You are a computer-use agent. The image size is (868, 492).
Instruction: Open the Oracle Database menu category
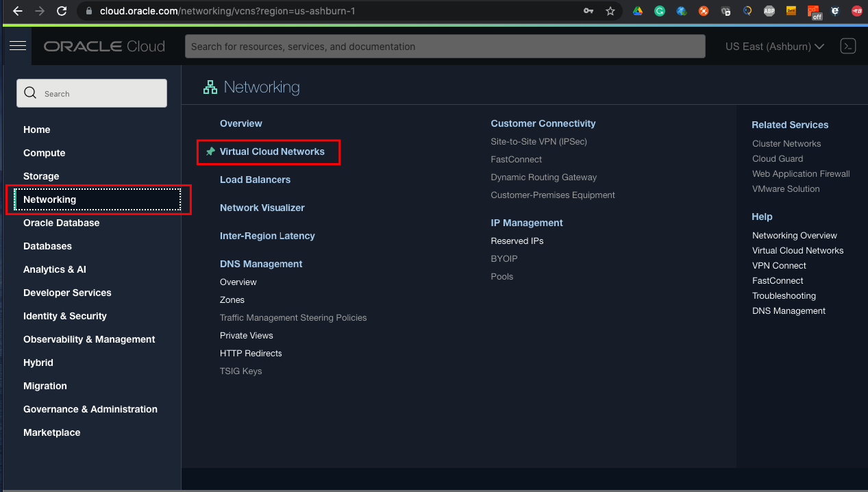click(x=62, y=223)
